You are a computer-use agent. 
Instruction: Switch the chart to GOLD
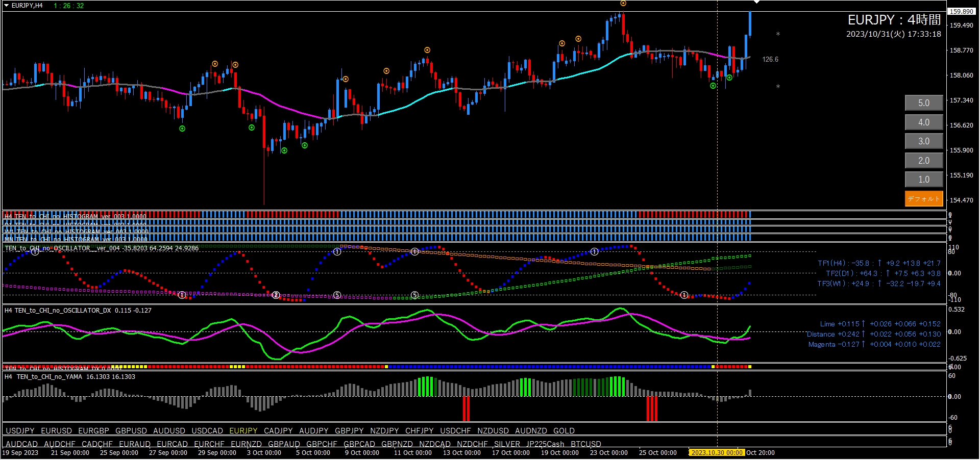(564, 431)
